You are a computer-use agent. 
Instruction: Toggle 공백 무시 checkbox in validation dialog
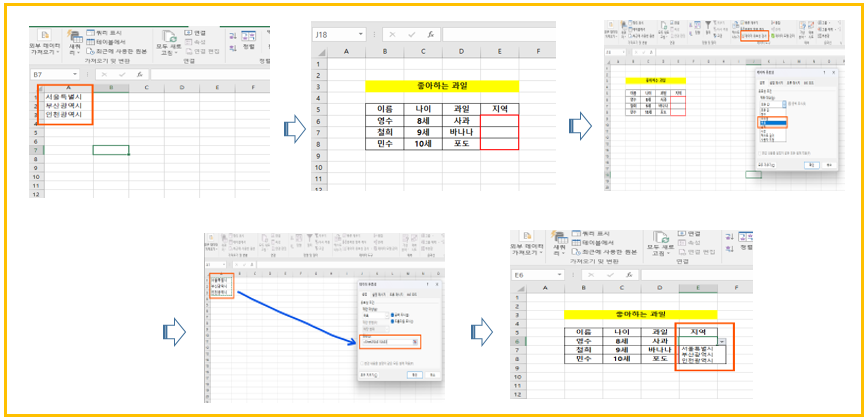(392, 315)
